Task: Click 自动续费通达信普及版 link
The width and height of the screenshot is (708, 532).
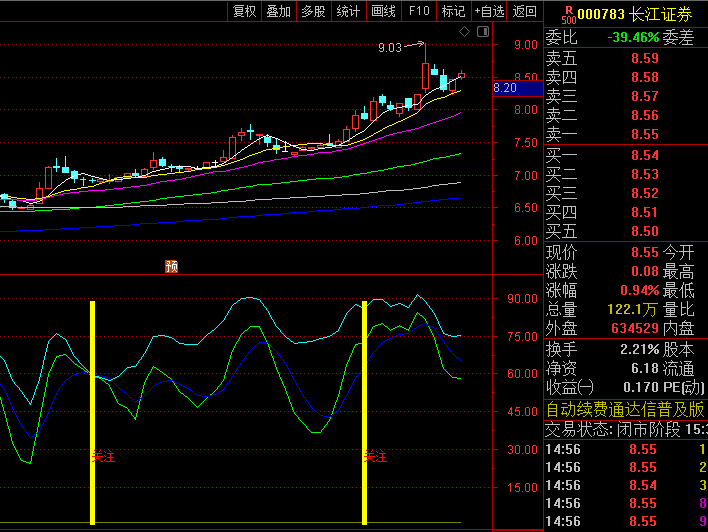Action: 625,409
